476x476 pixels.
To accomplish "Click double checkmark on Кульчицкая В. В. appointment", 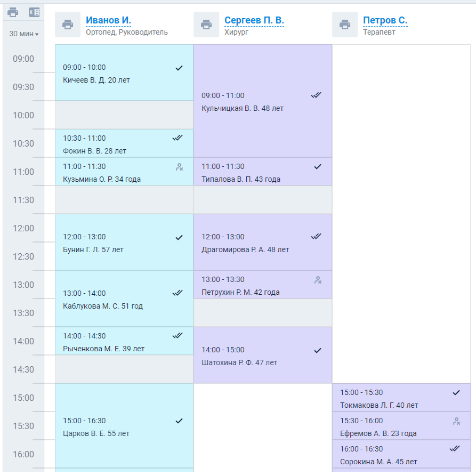I will (316, 95).
